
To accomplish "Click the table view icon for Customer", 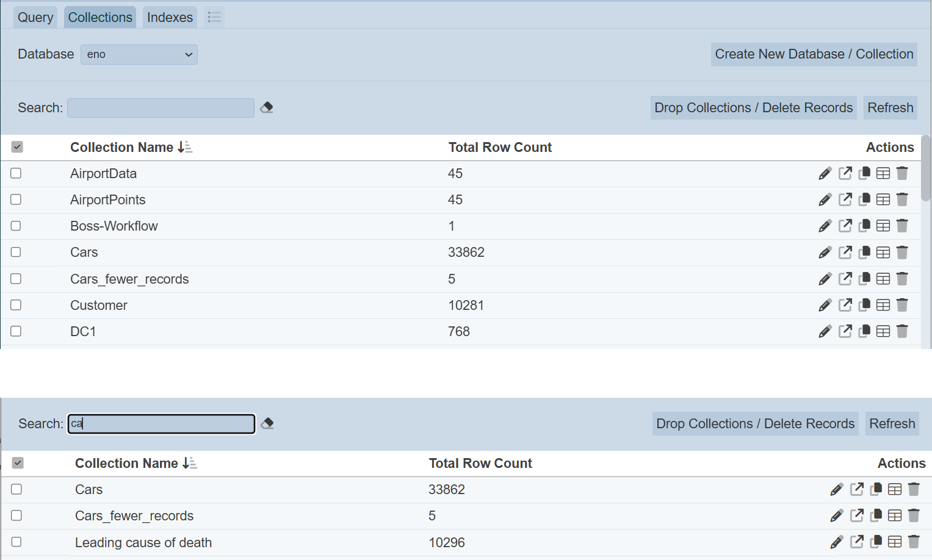I will pyautogui.click(x=883, y=306).
